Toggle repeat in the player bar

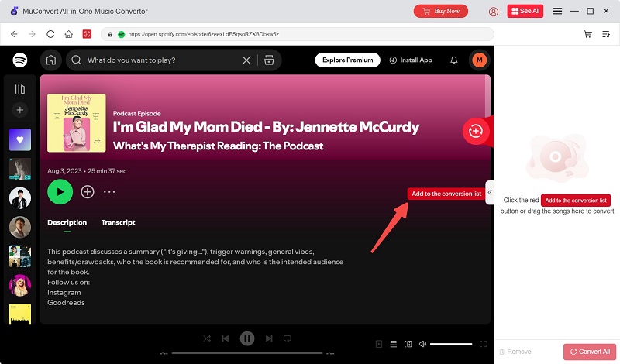click(288, 338)
